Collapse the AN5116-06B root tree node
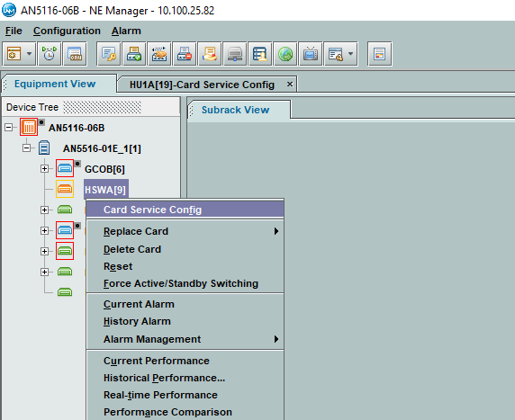This screenshot has width=515, height=420. (9, 128)
